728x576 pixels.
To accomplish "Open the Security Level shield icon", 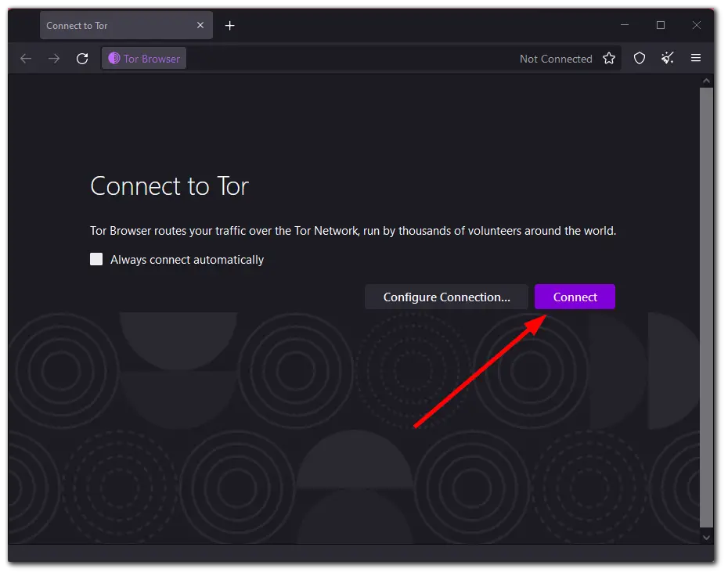I will tap(640, 58).
